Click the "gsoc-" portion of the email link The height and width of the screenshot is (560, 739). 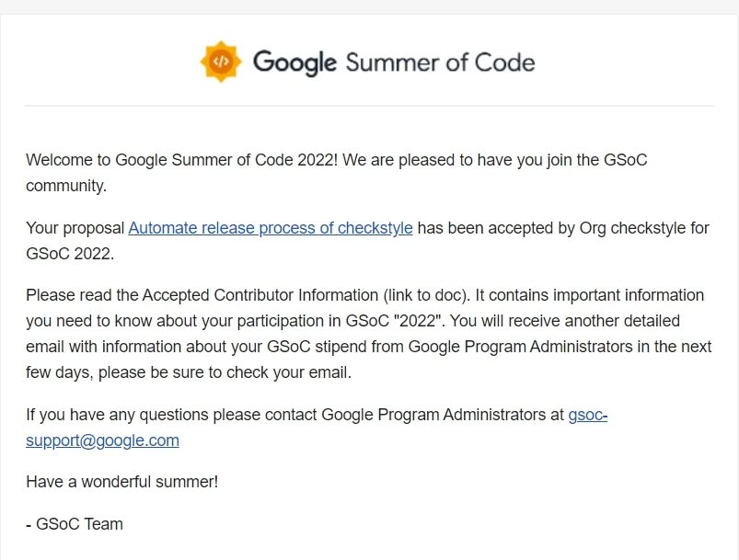pyautogui.click(x=588, y=415)
